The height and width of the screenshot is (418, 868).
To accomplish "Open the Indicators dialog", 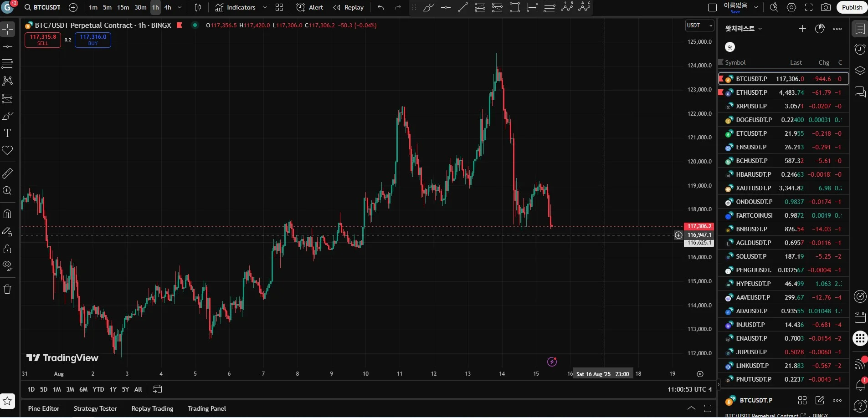I will (x=236, y=7).
